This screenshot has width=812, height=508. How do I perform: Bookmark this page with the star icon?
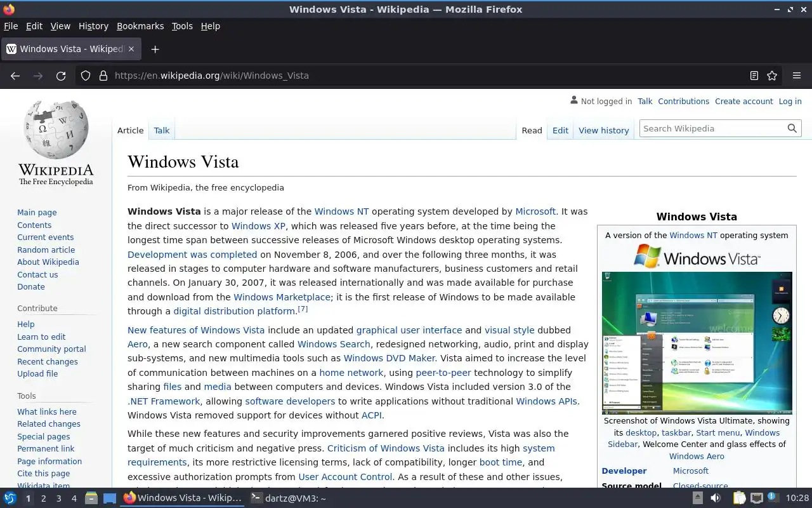pos(772,76)
